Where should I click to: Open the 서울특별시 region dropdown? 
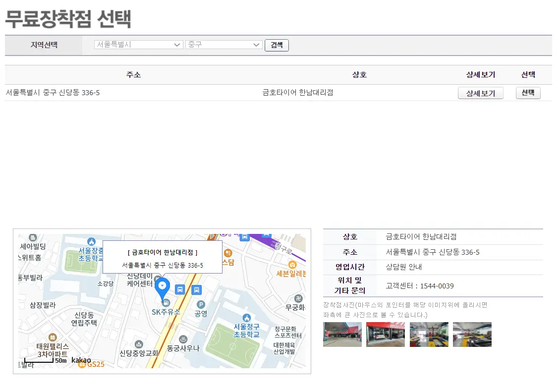pyautogui.click(x=138, y=45)
